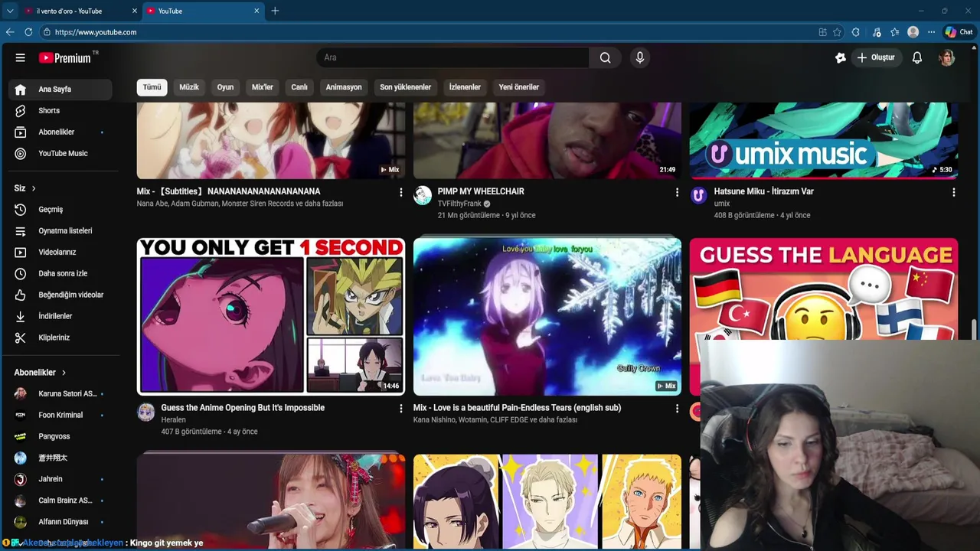Open options for PIMP MY WHEELCHAIR
Viewport: 980px width, 551px height.
pyautogui.click(x=677, y=193)
